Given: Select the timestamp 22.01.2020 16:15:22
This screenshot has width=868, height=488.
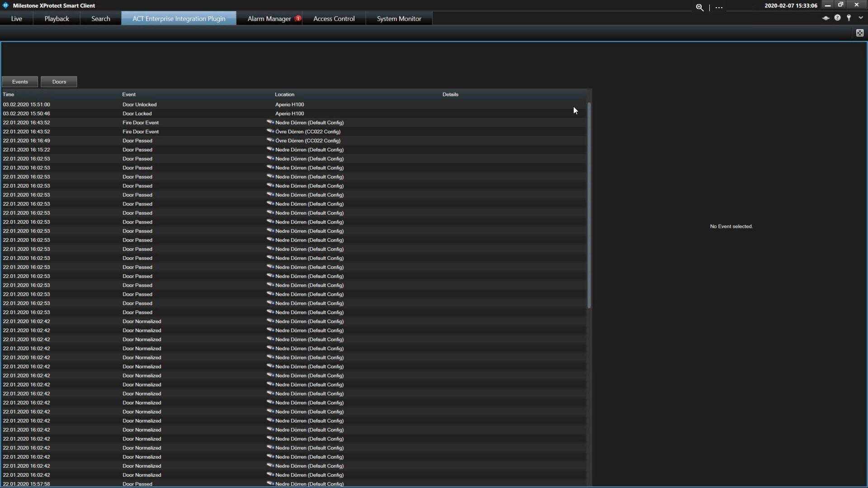Looking at the screenshot, I should pos(27,150).
